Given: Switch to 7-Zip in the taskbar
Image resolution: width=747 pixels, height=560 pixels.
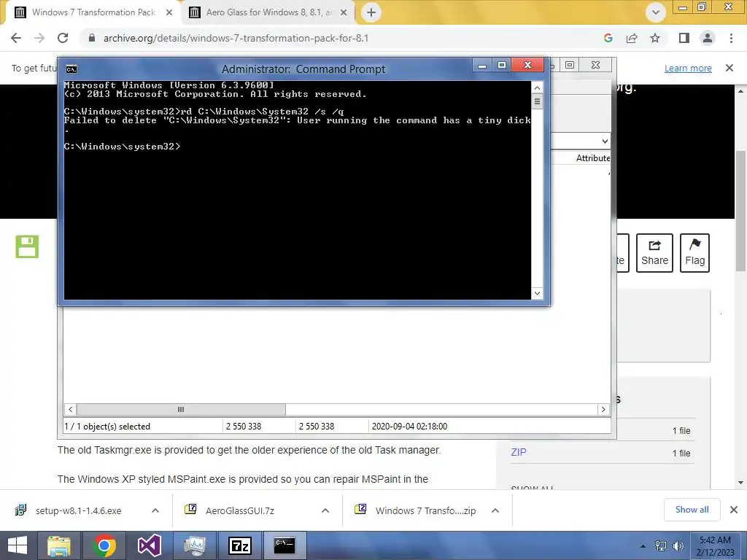Looking at the screenshot, I should [x=239, y=545].
